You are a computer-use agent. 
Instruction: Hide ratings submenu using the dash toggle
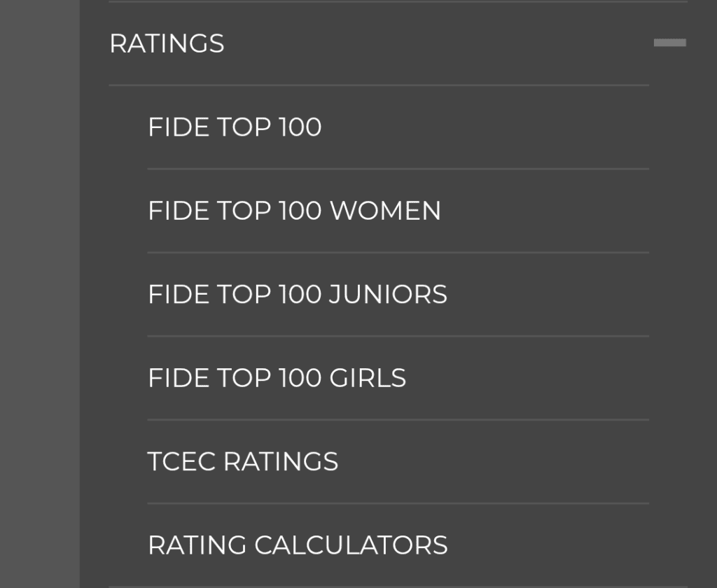coord(669,43)
